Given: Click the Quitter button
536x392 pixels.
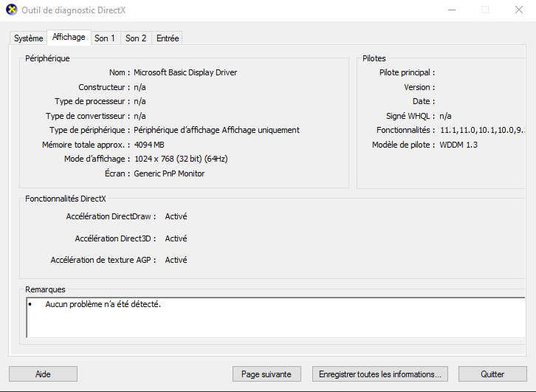Looking at the screenshot, I should pyautogui.click(x=492, y=374).
